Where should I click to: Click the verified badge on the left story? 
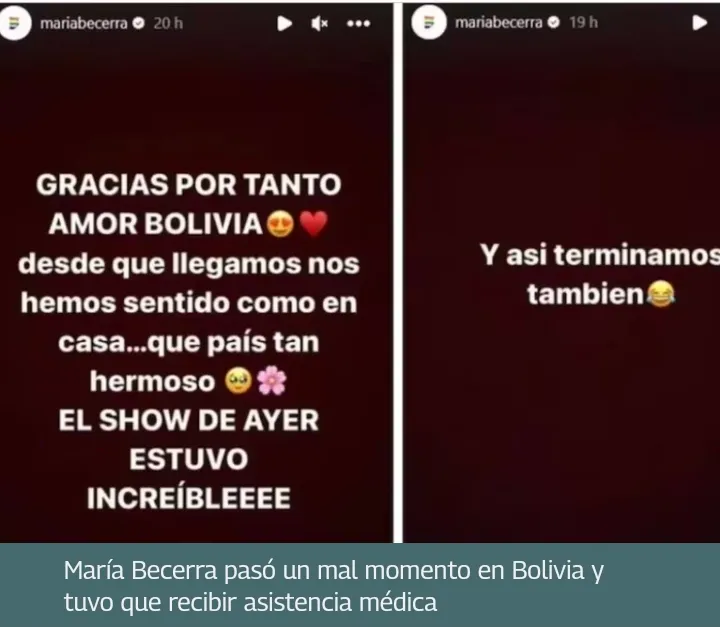pos(139,23)
